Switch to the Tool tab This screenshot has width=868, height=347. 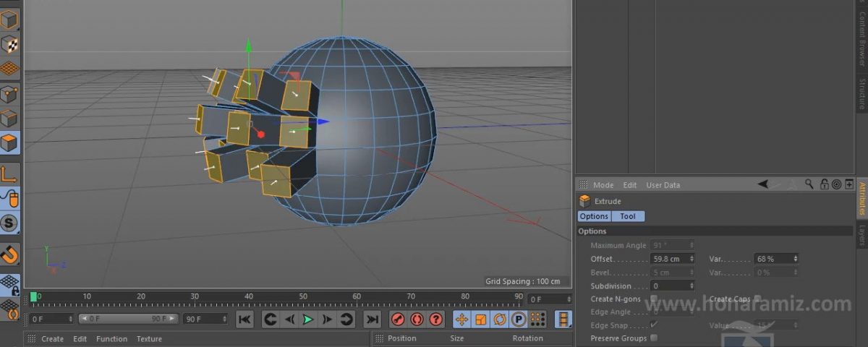[x=628, y=216]
